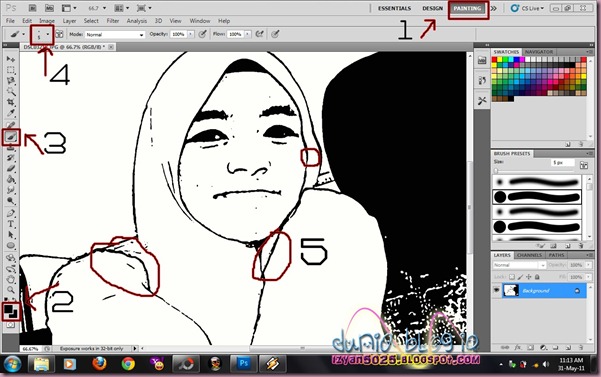This screenshot has height=377, width=601.
Task: Toggle Quick Mask mode
Action: coord(11,325)
